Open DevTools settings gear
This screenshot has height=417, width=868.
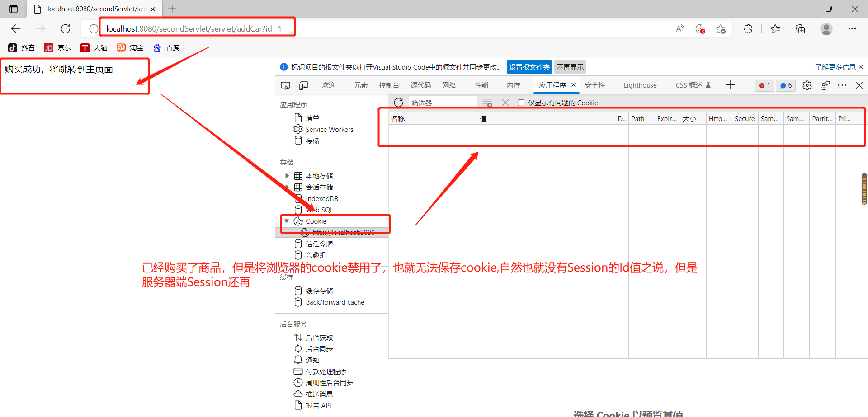click(807, 85)
